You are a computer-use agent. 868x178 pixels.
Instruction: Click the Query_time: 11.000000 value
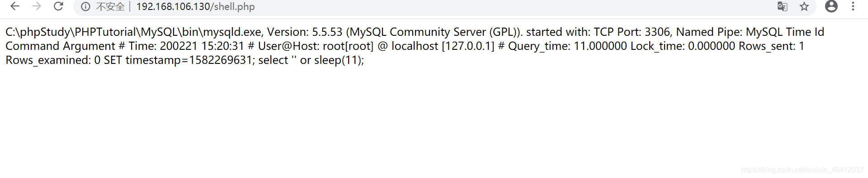tap(568, 46)
